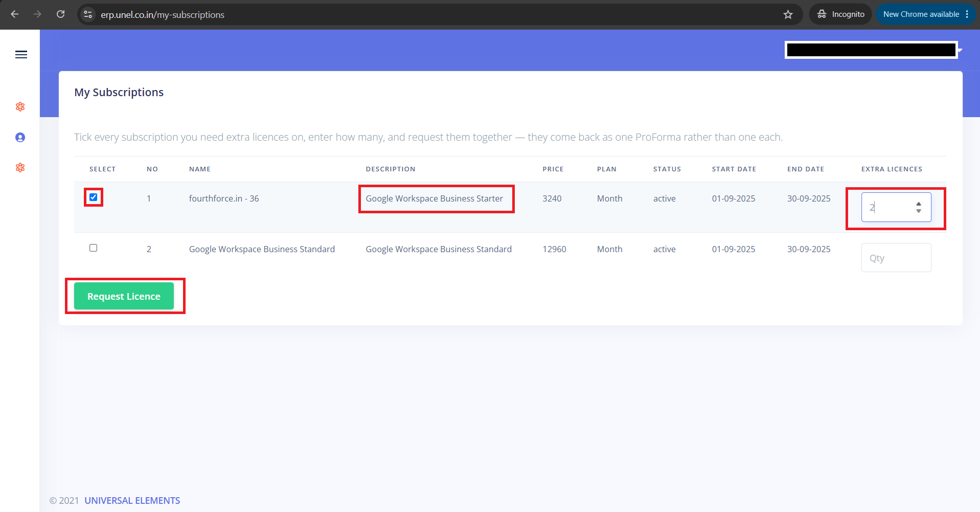Open the UNIVERSAL ELEMENTS footer link

point(132,500)
